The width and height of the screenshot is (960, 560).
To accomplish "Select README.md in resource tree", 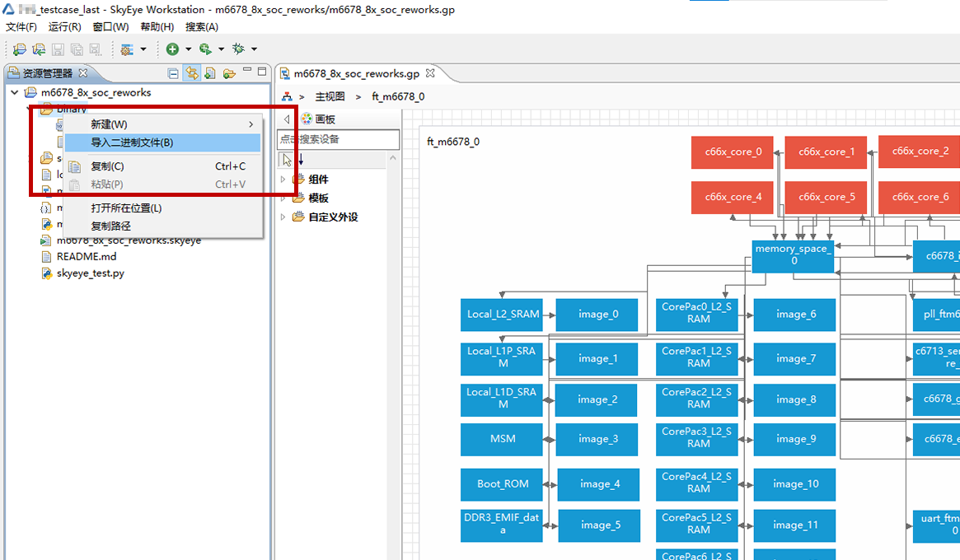I will (87, 256).
